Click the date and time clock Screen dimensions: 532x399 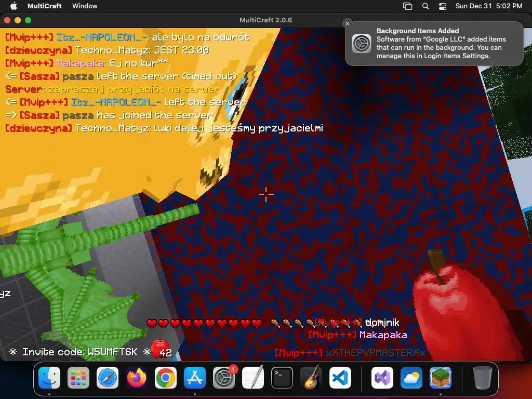point(488,6)
